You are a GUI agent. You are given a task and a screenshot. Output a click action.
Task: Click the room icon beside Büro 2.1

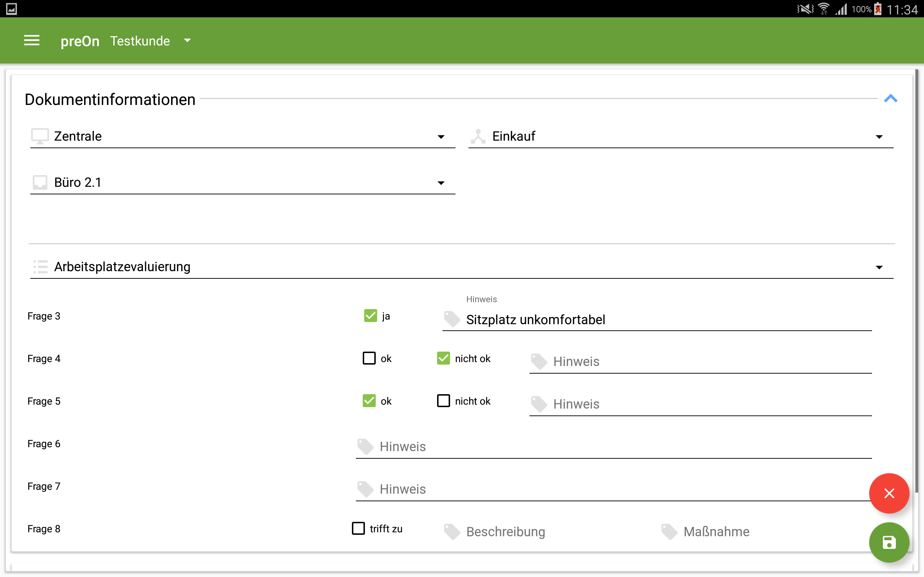[40, 182]
